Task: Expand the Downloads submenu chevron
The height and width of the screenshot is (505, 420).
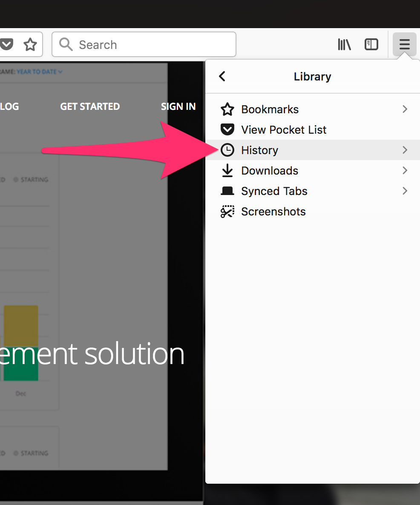Action: pyautogui.click(x=405, y=171)
